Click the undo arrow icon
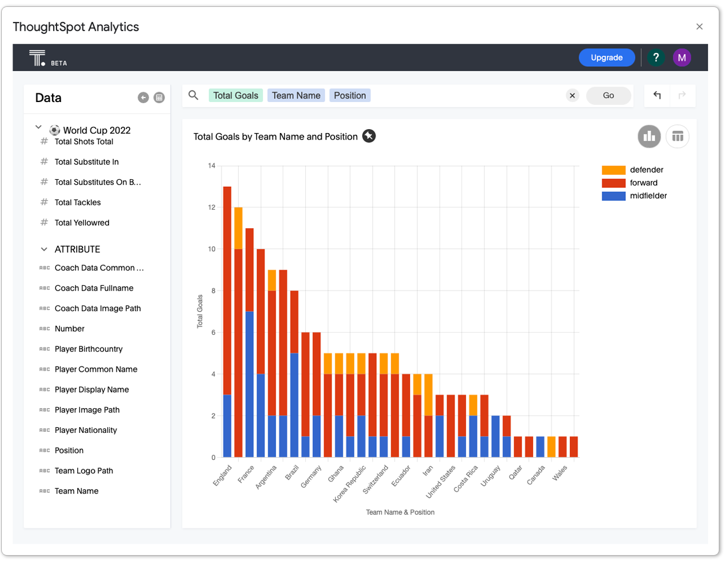This screenshot has height=562, width=728. (657, 96)
